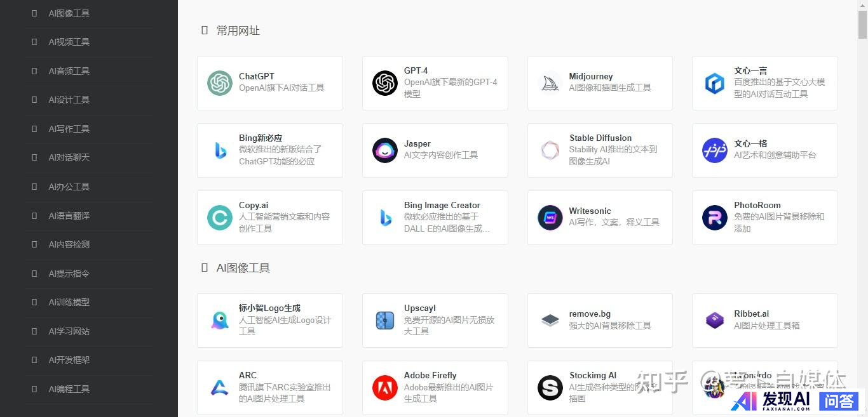Click the Jasper smiling face icon

pos(385,150)
